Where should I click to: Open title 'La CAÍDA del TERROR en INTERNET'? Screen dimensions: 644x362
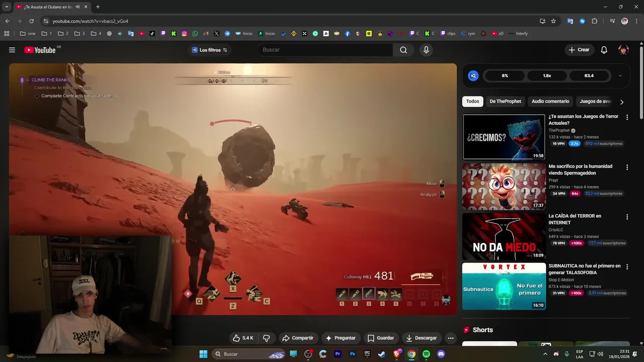(x=575, y=219)
